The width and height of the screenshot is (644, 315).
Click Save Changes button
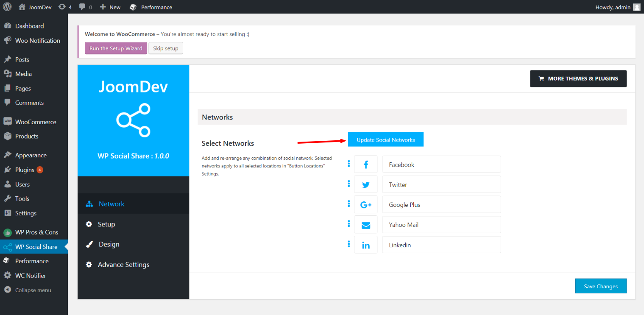coord(601,286)
